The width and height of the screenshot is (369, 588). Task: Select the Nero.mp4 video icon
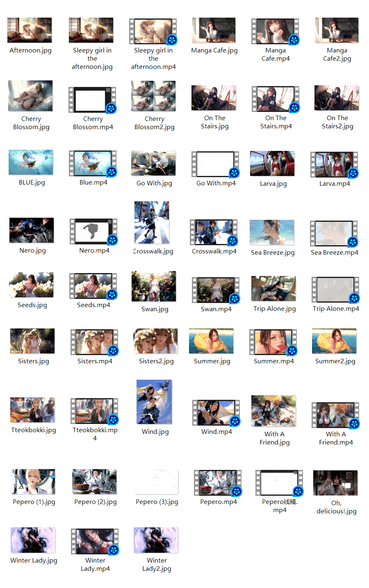[x=93, y=232]
